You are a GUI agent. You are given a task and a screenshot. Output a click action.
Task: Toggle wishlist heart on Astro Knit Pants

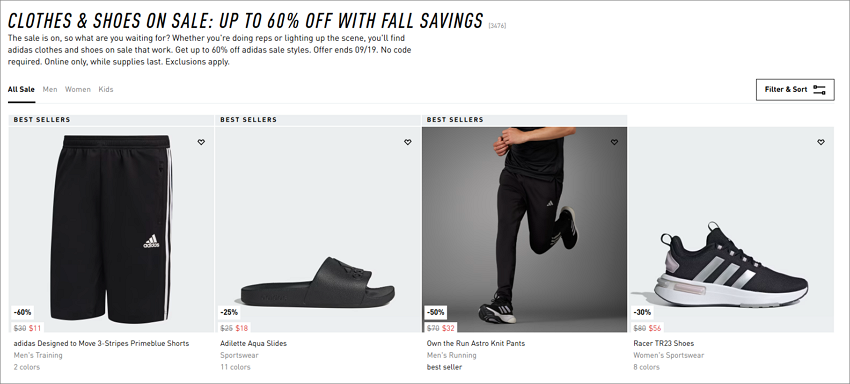(x=614, y=142)
